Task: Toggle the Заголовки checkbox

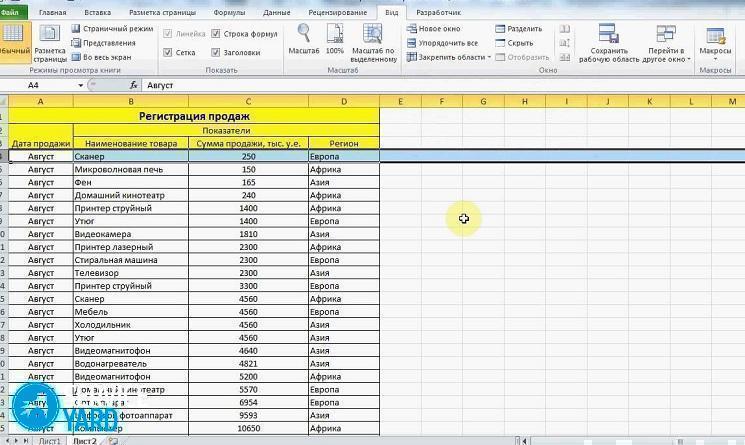Action: click(x=216, y=53)
